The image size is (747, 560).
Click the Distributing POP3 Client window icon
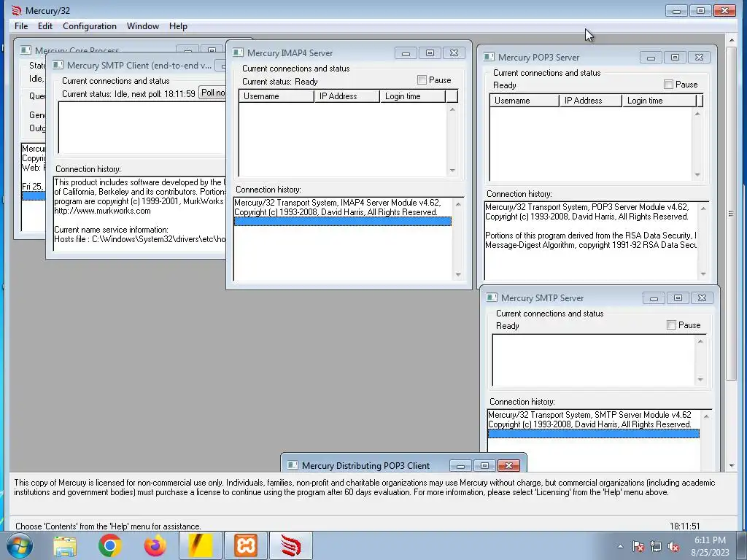click(293, 465)
